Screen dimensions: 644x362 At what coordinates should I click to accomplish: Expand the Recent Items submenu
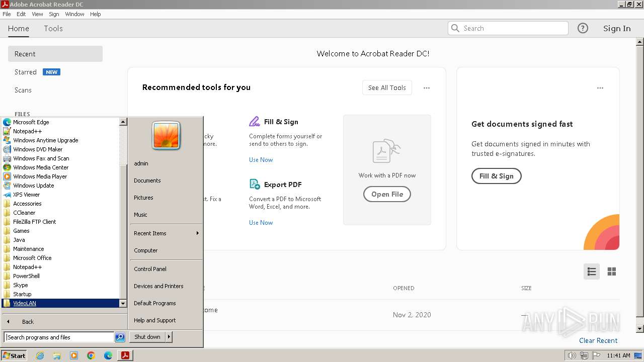click(166, 233)
